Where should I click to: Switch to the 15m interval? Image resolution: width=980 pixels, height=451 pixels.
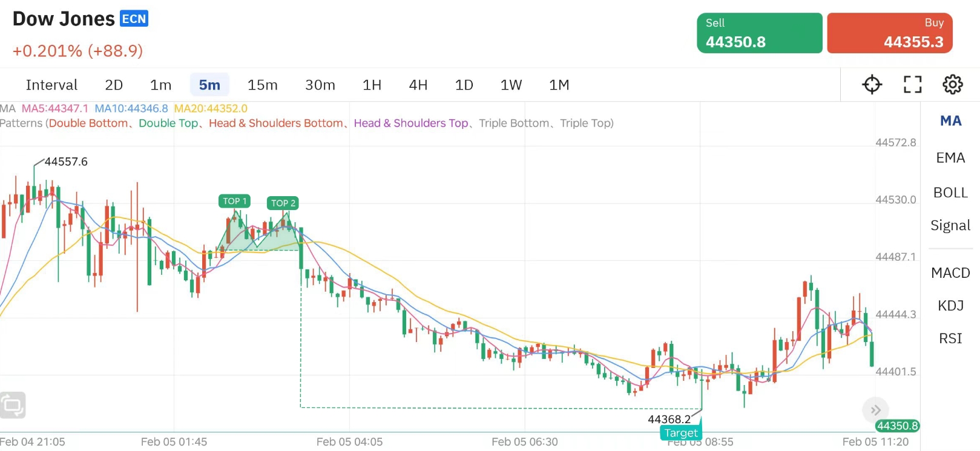coord(262,85)
